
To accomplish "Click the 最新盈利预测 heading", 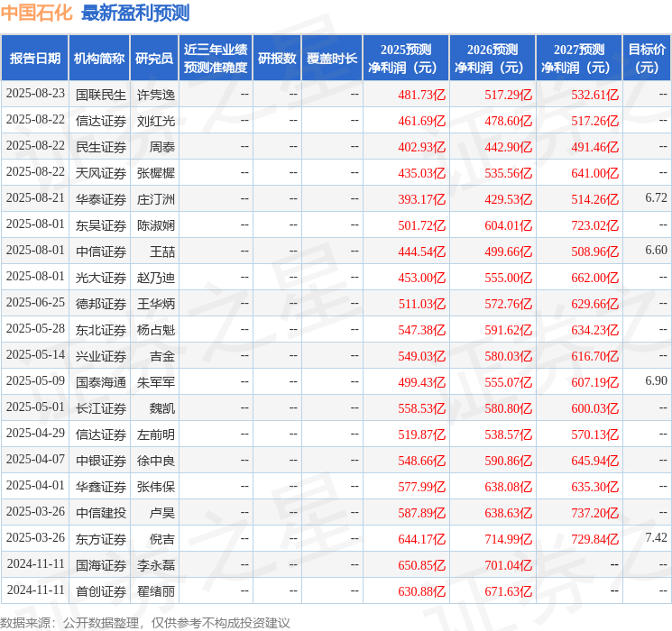I will click(135, 13).
